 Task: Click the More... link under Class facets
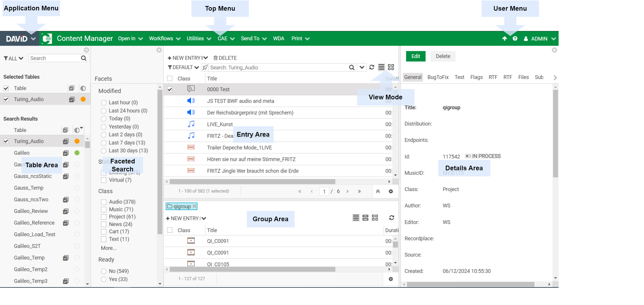tap(109, 248)
